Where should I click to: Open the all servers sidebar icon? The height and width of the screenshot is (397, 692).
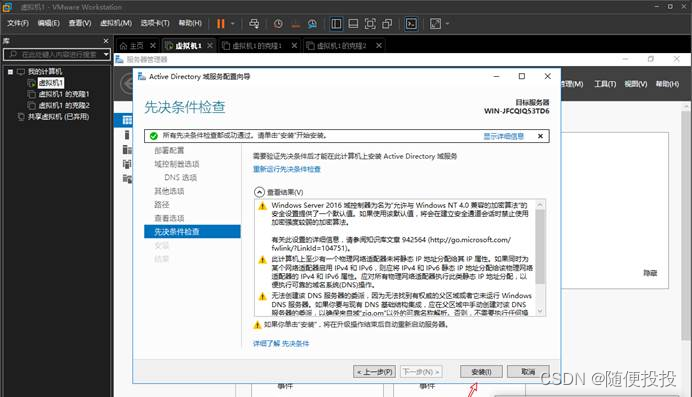tap(127, 150)
